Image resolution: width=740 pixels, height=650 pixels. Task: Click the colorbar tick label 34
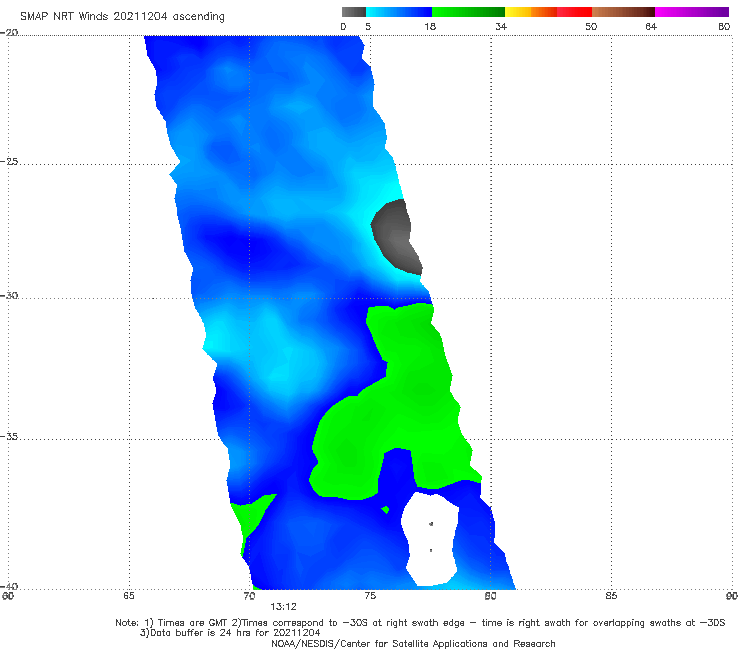[x=501, y=27]
